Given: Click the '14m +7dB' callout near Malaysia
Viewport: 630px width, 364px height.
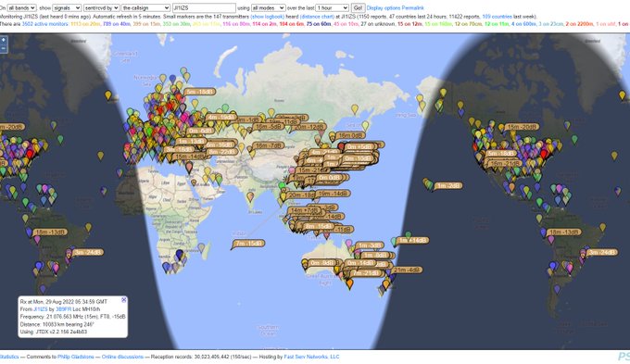Looking at the screenshot, I should tap(305, 210).
